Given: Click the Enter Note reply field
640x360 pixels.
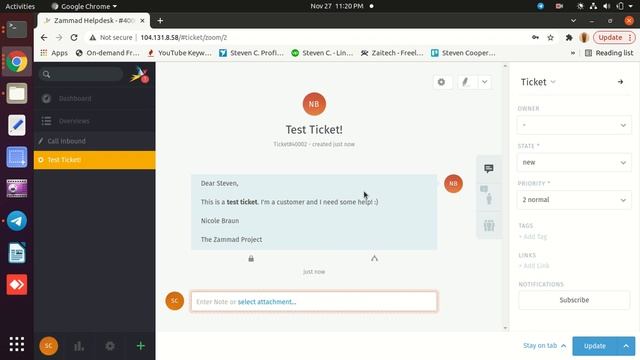Looking at the screenshot, I should [314, 302].
